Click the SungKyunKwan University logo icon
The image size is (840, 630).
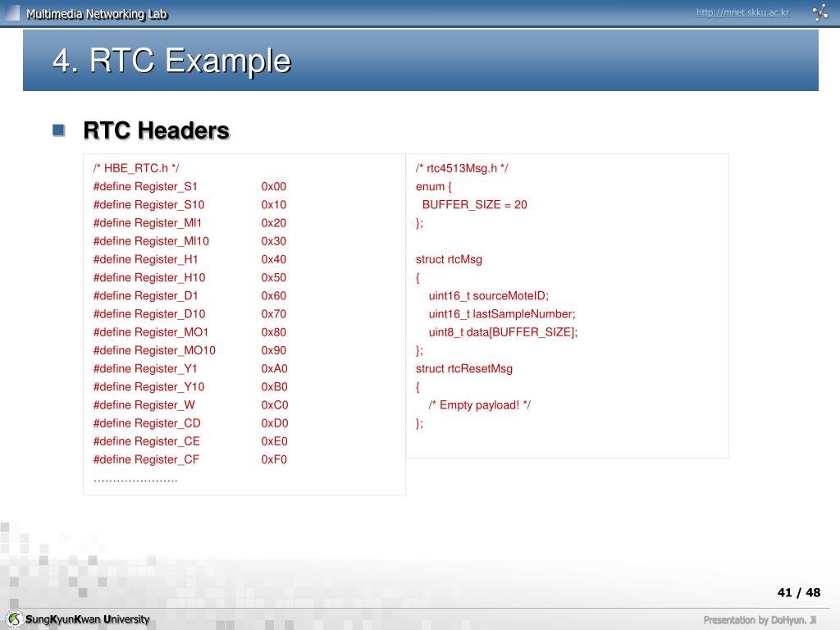[x=15, y=619]
